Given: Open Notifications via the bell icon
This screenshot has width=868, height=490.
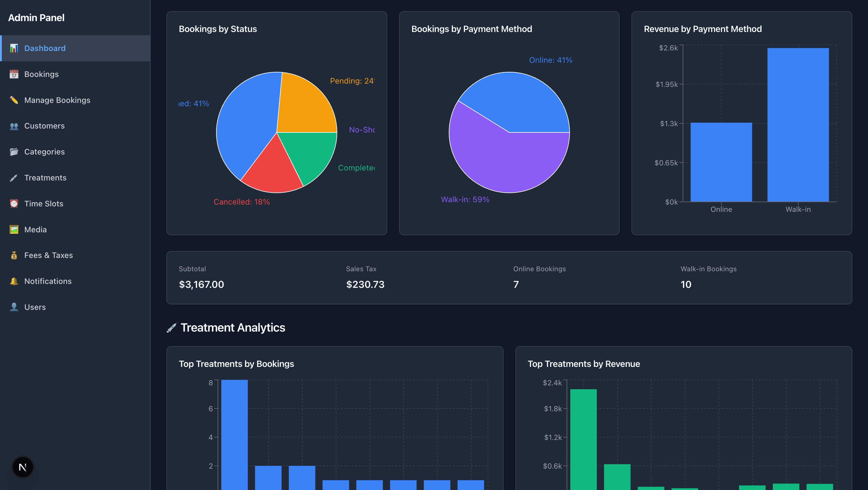Looking at the screenshot, I should (14, 281).
